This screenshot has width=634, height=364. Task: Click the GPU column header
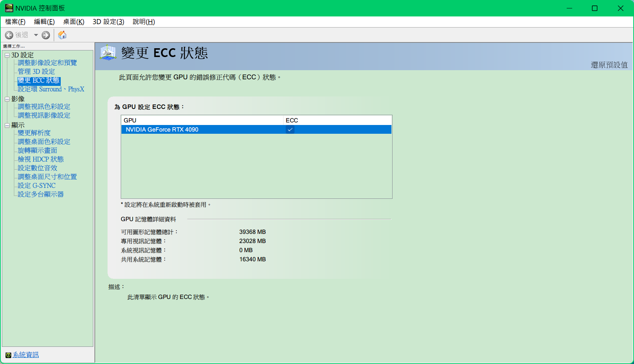pos(202,120)
